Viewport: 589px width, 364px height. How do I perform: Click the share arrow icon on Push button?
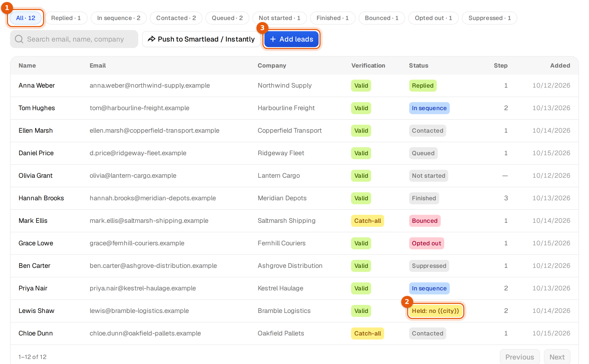tap(152, 39)
